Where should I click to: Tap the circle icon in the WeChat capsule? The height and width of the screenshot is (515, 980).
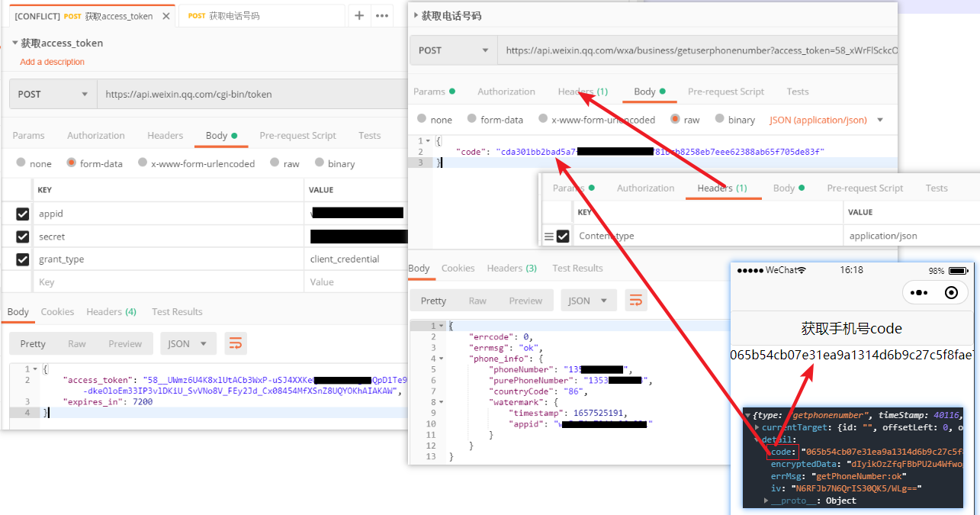click(952, 292)
